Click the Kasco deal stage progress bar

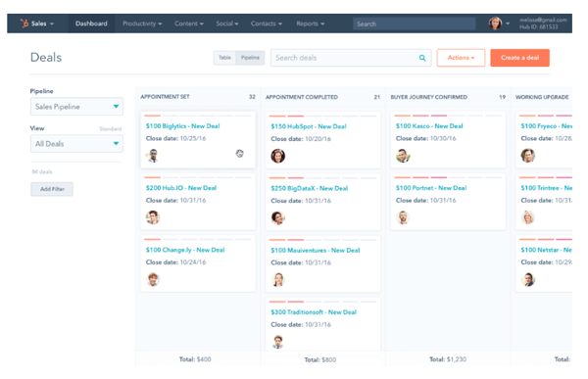[448, 116]
